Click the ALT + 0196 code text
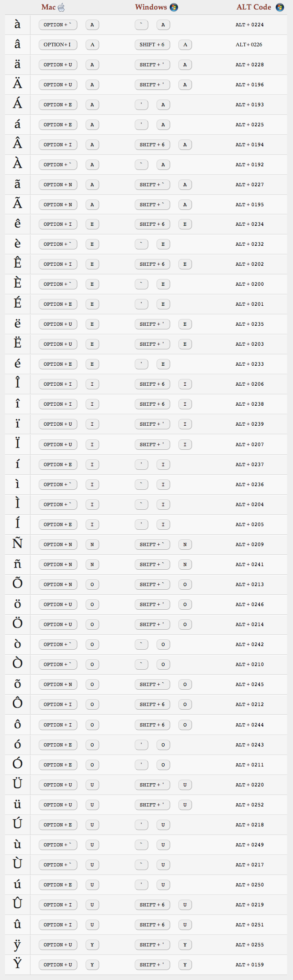Viewport: 293px width, 980px height. 249,85
